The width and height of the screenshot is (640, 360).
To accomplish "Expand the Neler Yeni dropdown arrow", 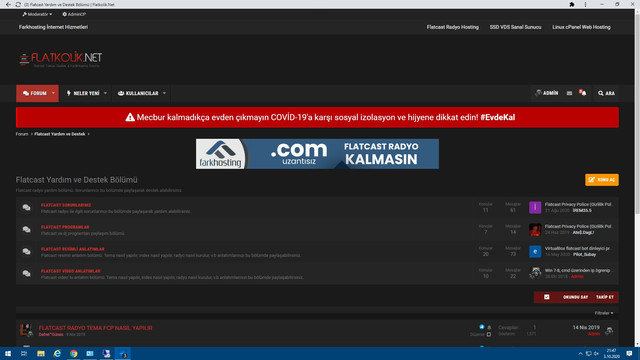I will 105,93.
